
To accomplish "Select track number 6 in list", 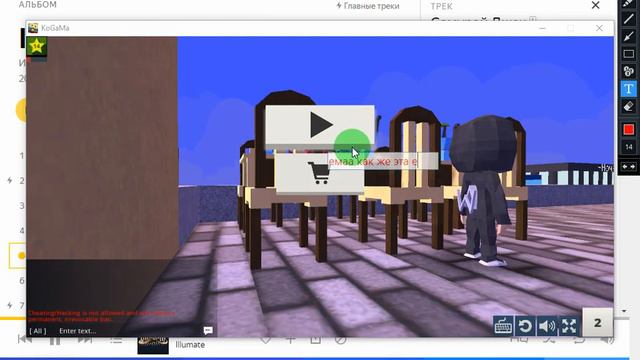I will click(22, 280).
